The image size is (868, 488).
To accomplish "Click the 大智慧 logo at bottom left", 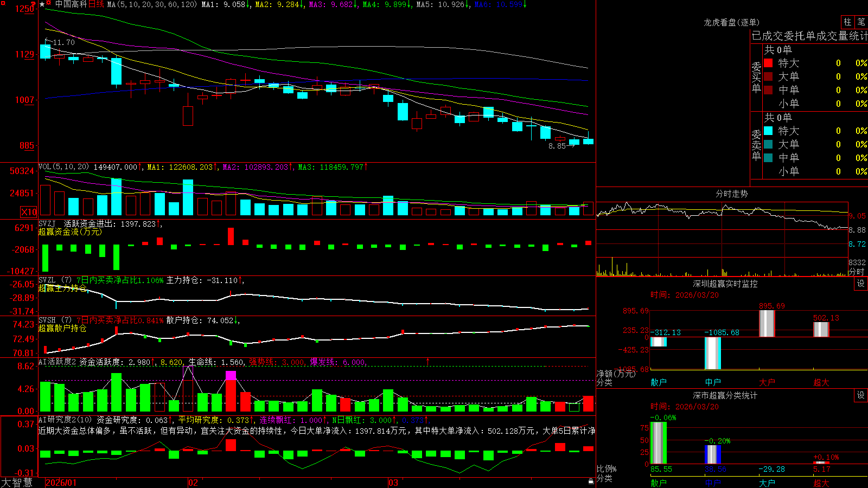I will (x=17, y=482).
